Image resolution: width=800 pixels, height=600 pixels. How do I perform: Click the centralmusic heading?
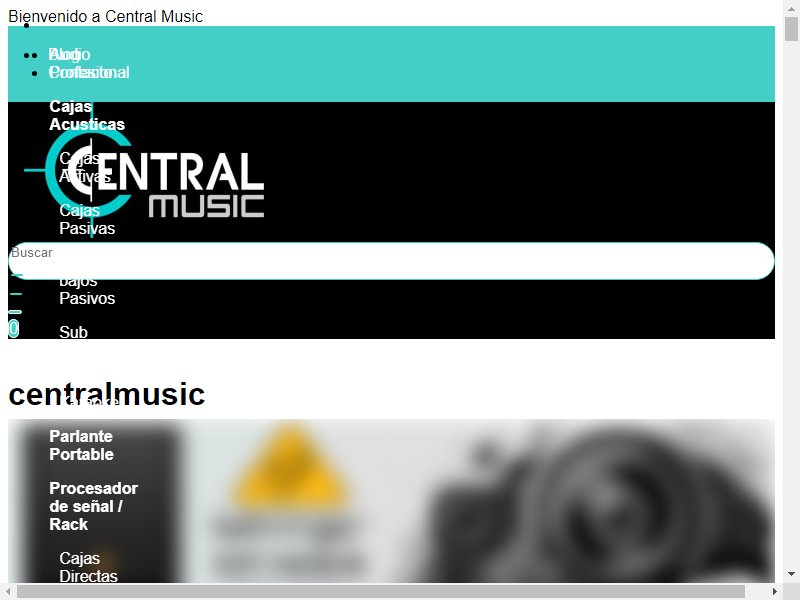107,394
